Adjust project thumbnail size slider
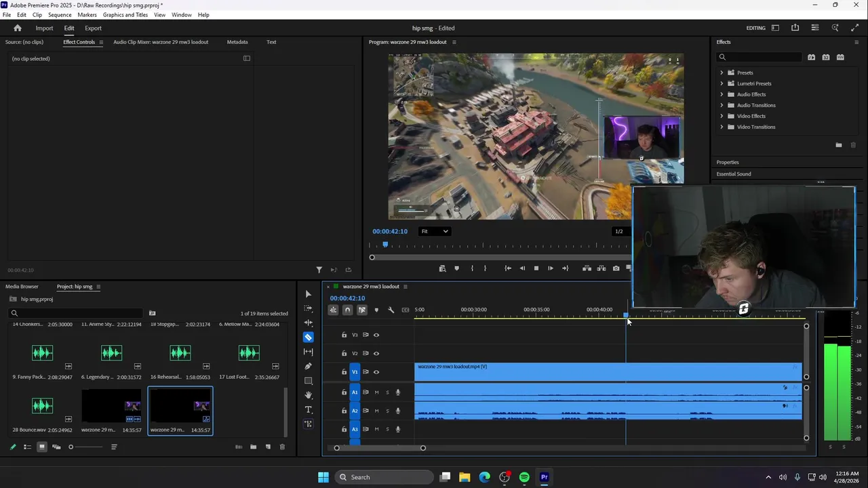 coord(71,447)
